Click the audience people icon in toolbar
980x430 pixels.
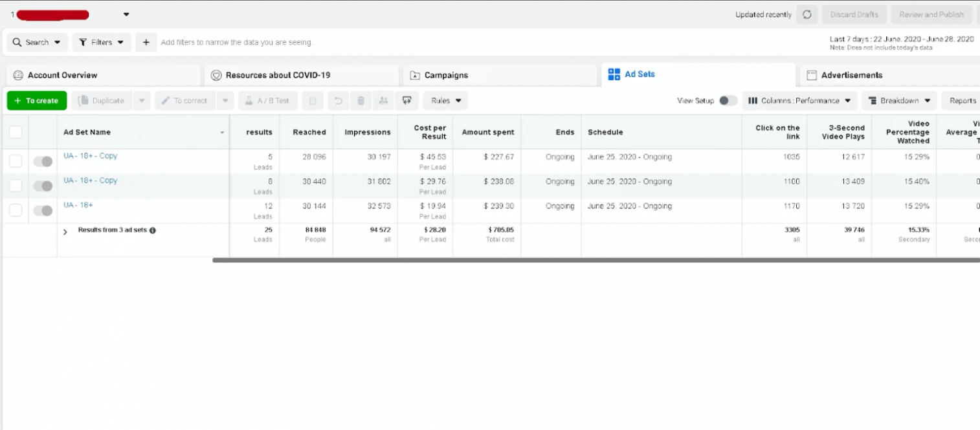coord(383,101)
